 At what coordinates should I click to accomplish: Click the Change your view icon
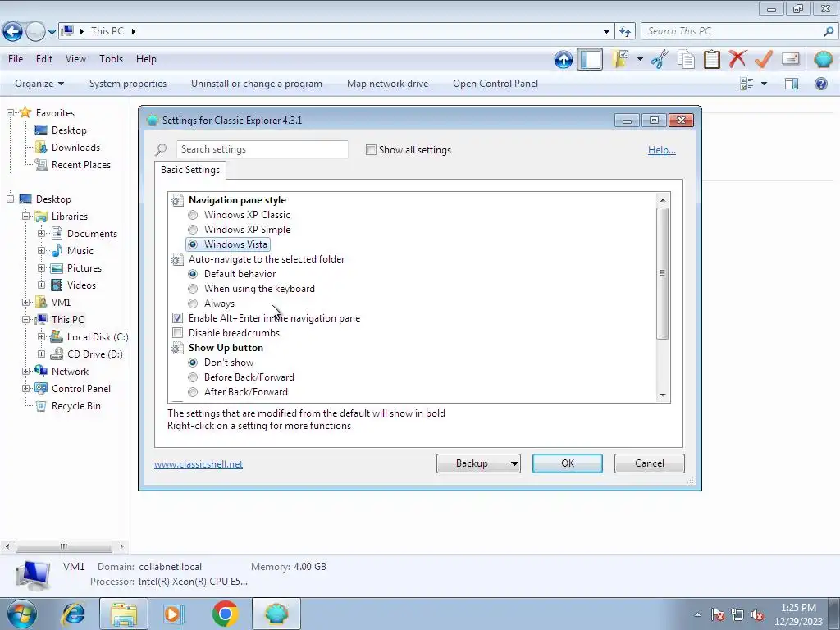point(746,84)
